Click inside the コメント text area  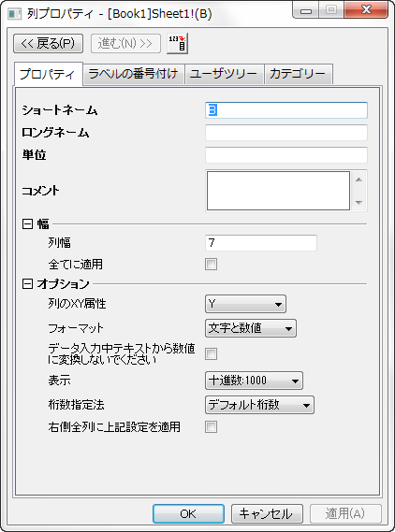pos(278,191)
